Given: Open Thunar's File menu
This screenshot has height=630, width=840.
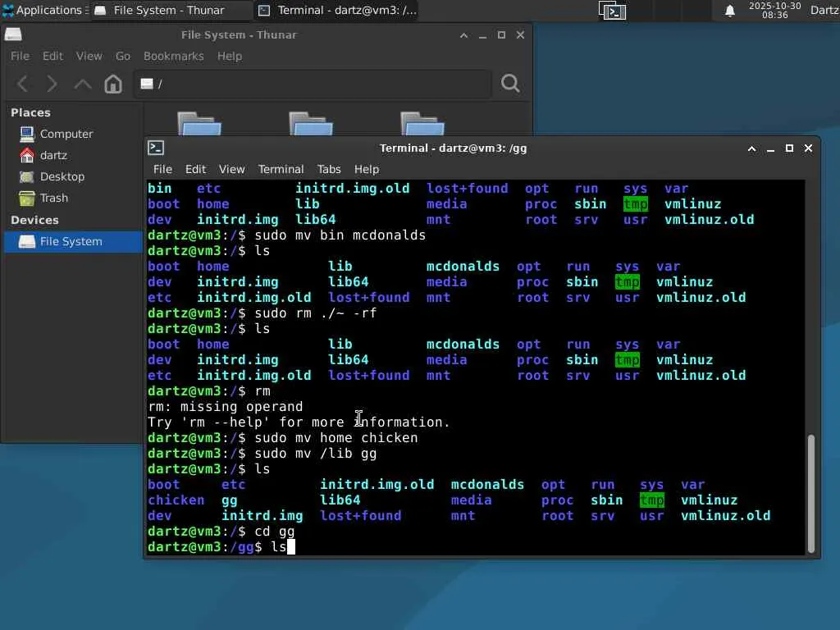Looking at the screenshot, I should 20,57.
